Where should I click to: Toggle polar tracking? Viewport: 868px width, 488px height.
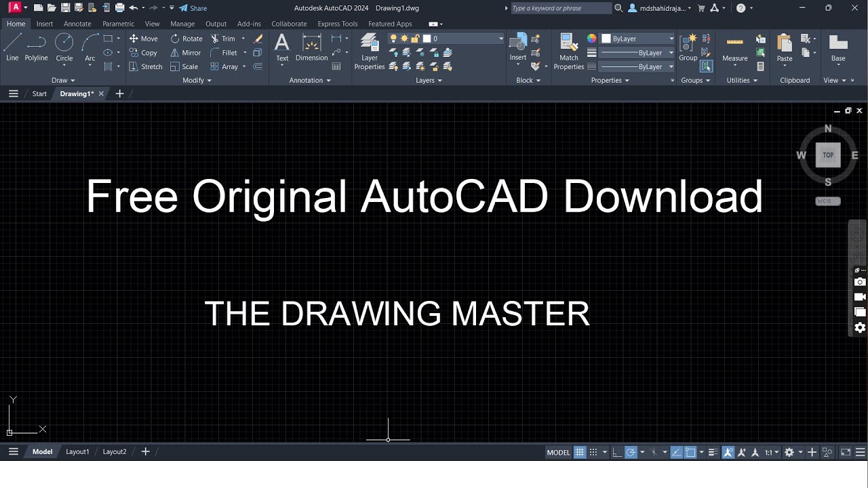(x=631, y=452)
